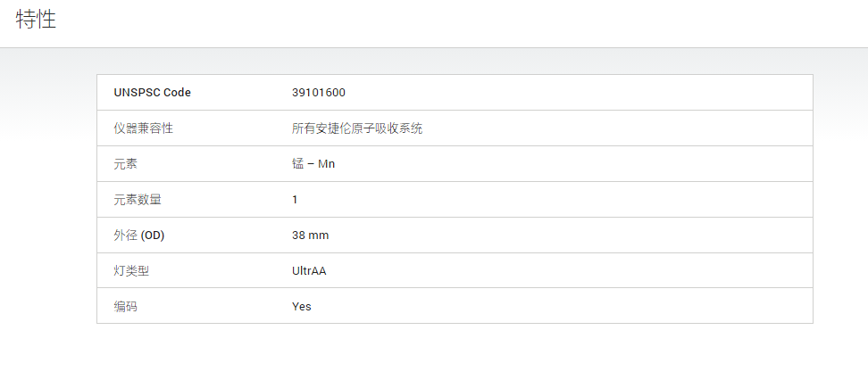868x380 pixels.
Task: Click the UltrAA lamp type value
Action: pyautogui.click(x=309, y=271)
